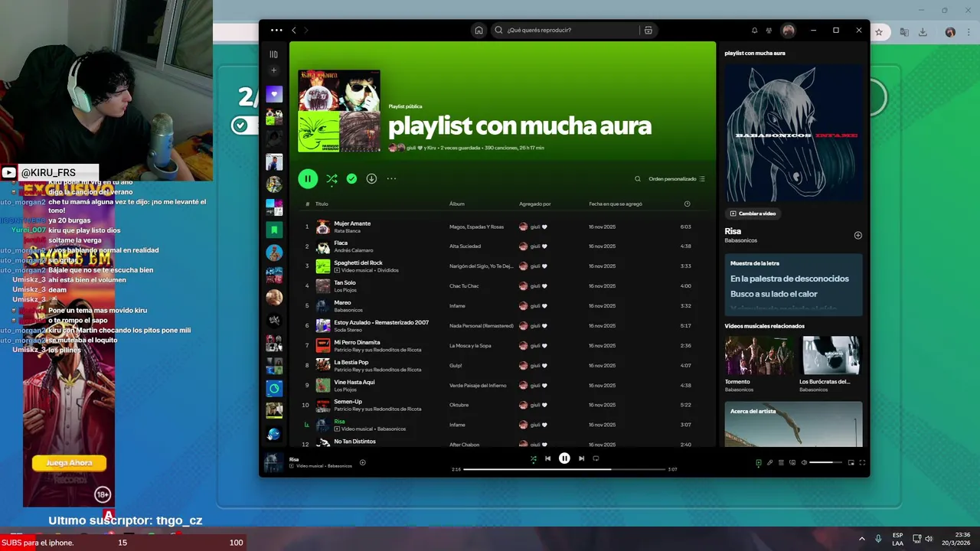Open the notifications bell in Spotify
The height and width of the screenshot is (551, 980).
pyautogui.click(x=754, y=31)
